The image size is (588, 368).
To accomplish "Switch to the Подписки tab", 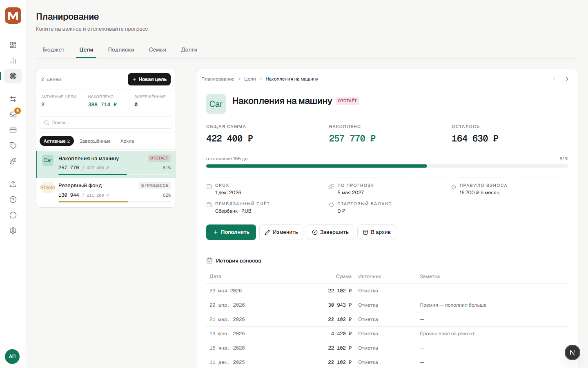I will pyautogui.click(x=121, y=49).
